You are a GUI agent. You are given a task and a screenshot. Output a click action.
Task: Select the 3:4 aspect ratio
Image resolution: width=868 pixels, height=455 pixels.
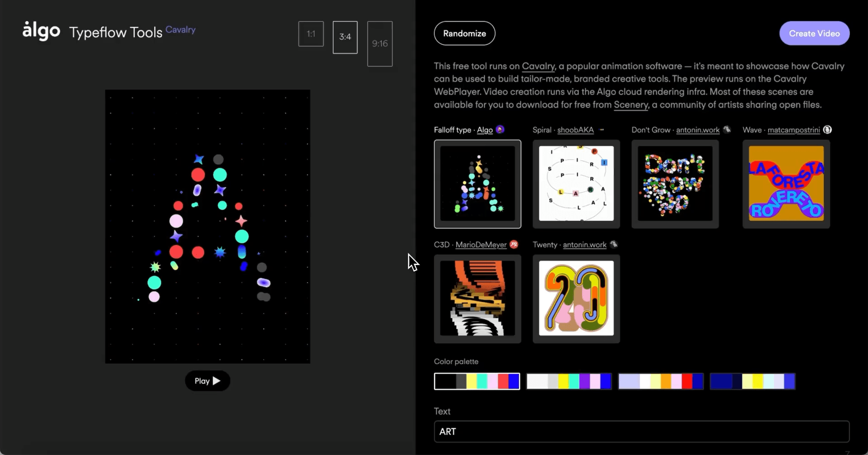(345, 37)
